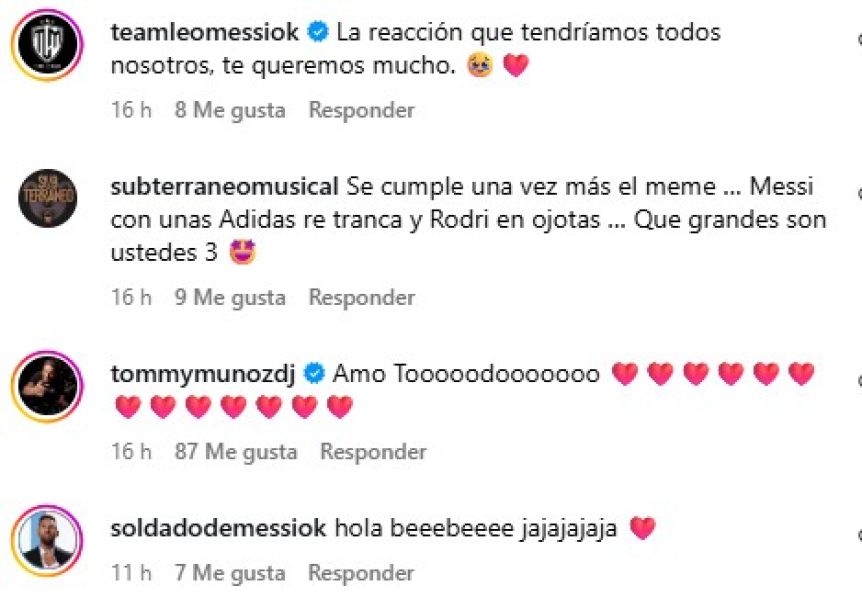Open soldadodemessiok profile avatar

[47, 541]
